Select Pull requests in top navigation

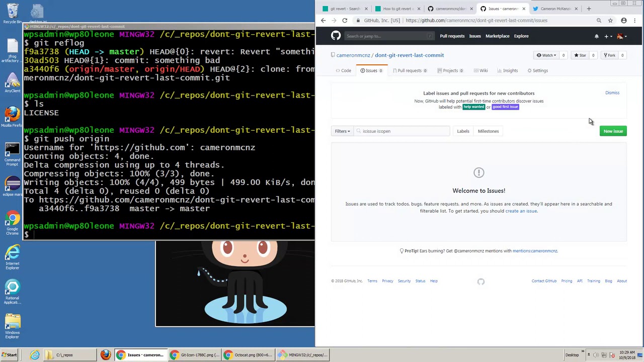tap(452, 36)
